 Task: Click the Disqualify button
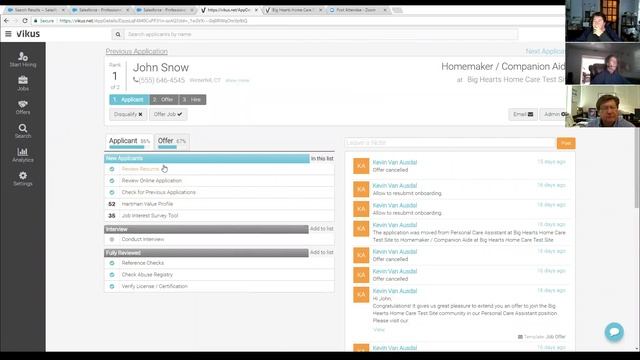click(x=128, y=114)
